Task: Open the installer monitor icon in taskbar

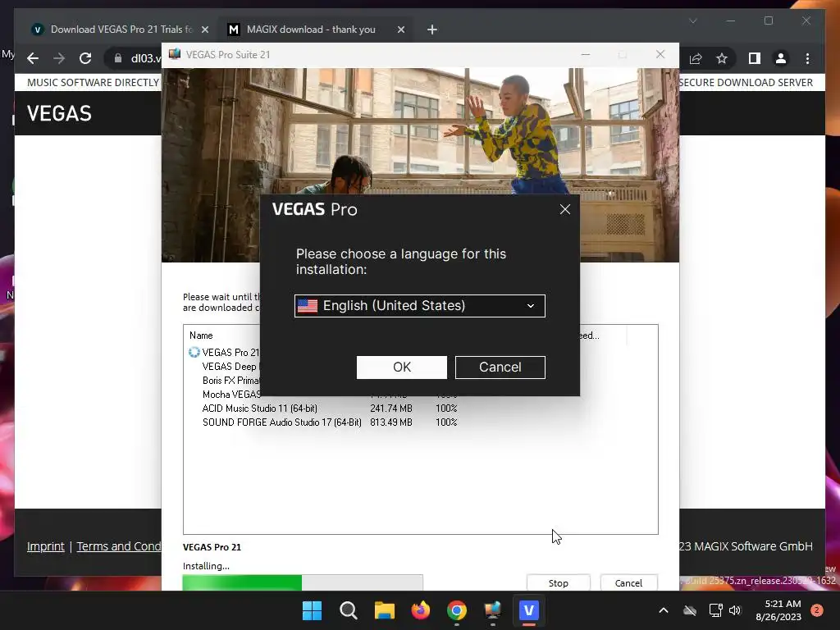Action: point(492,610)
